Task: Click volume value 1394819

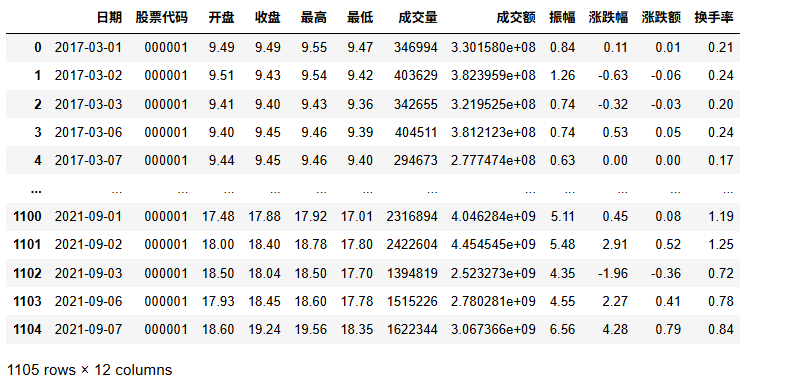Action: click(412, 273)
